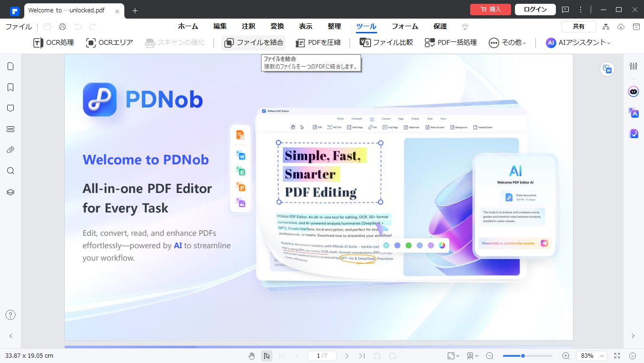The height and width of the screenshot is (363, 644).
Task: Click the zoom out minus button
Action: [489, 356]
